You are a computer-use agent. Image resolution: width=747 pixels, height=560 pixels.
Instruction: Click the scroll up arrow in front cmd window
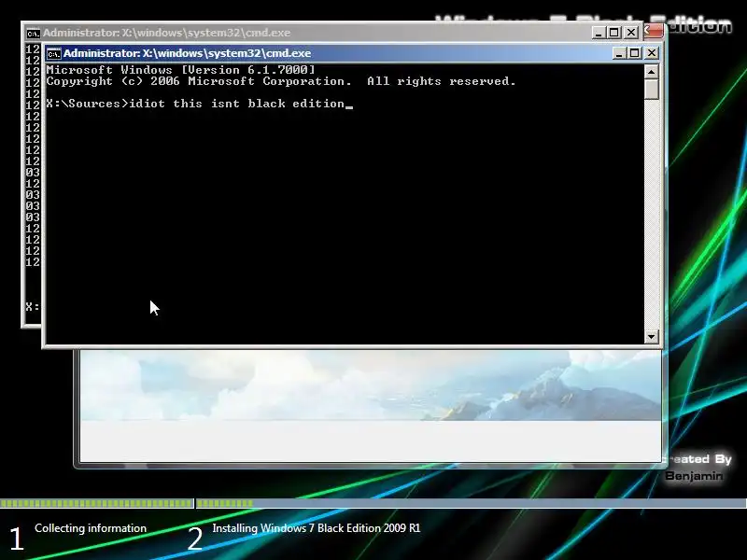point(651,72)
